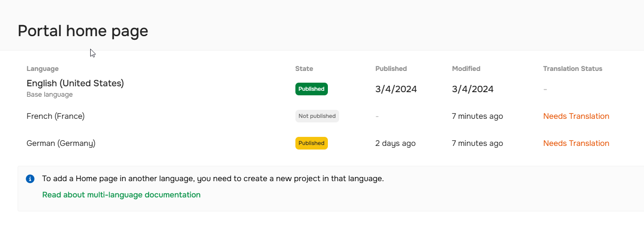
Task: Click the info message about adding a Home page
Action: click(x=213, y=178)
